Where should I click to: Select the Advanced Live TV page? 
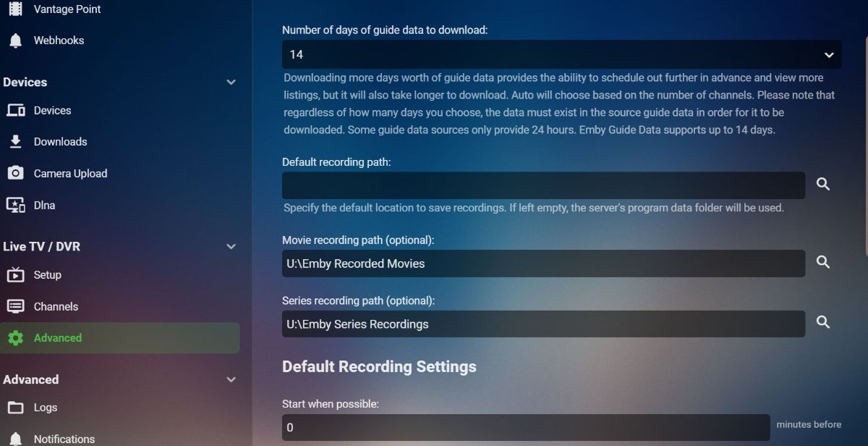(x=120, y=338)
